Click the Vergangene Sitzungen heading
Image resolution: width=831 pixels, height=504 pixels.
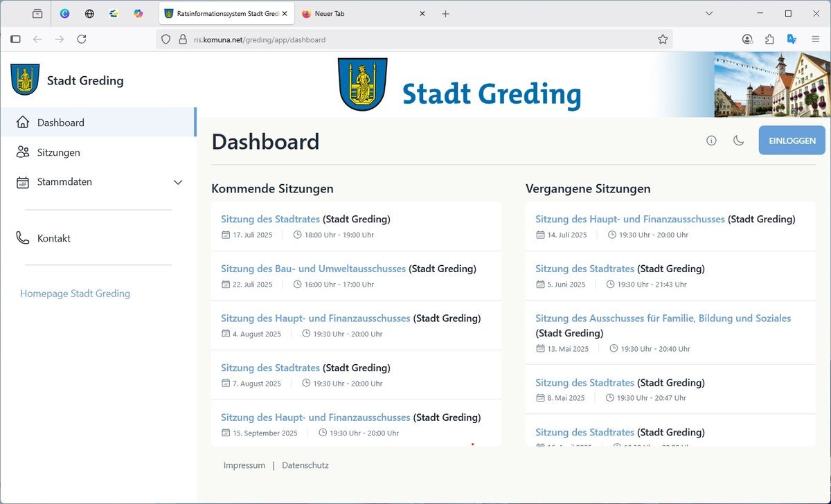[x=588, y=188]
